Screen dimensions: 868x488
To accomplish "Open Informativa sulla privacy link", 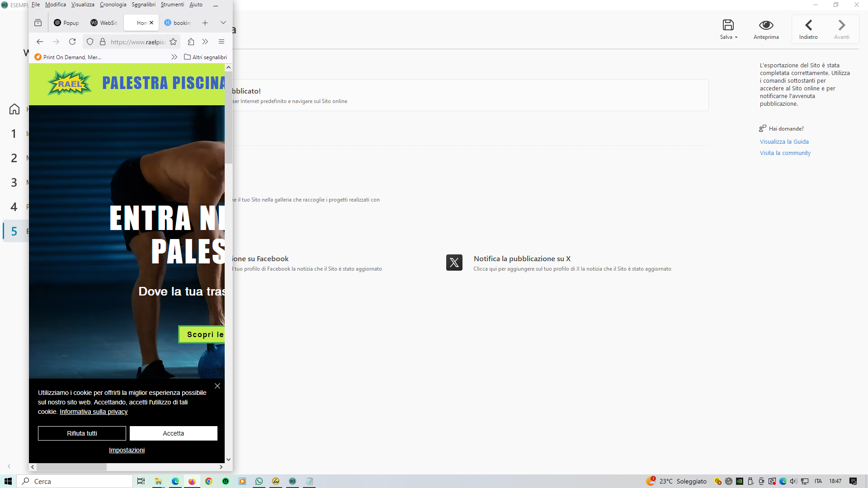I will [94, 412].
